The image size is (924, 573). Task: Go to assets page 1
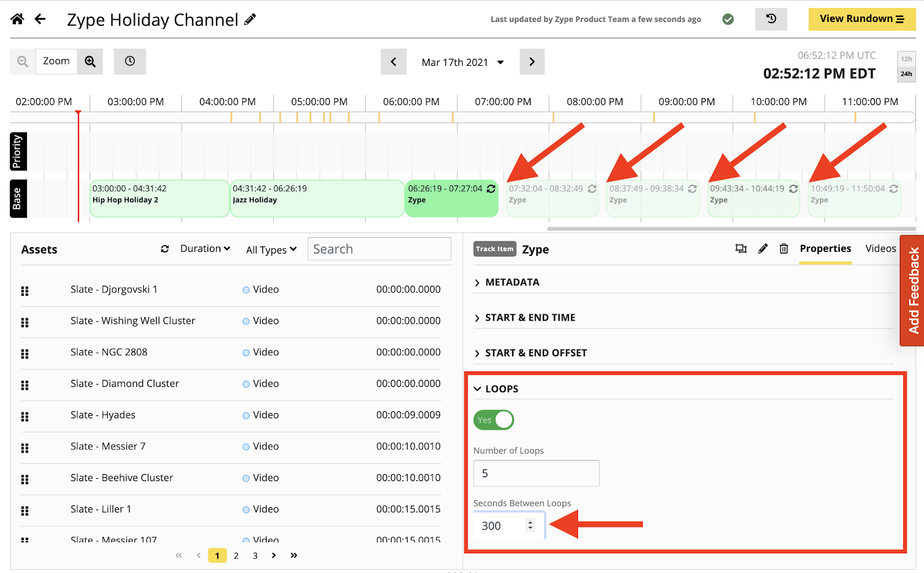[x=217, y=556]
